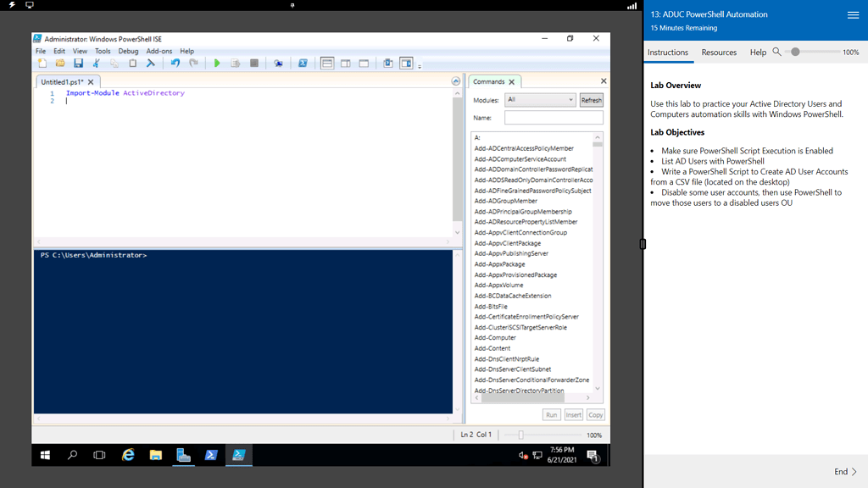This screenshot has width=868, height=488.
Task: Open the Debug menu
Action: pos(128,50)
